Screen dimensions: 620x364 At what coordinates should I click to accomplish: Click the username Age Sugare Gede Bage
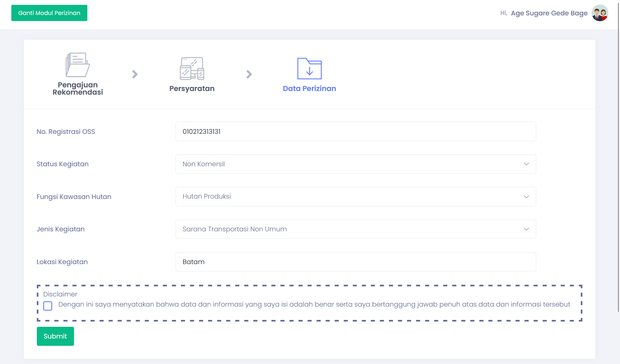point(549,13)
